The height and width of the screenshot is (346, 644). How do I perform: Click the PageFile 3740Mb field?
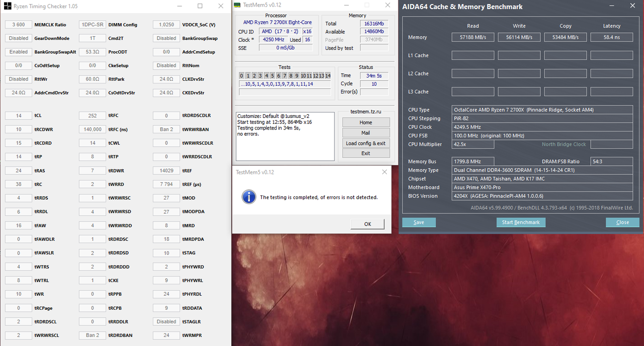[x=374, y=40]
